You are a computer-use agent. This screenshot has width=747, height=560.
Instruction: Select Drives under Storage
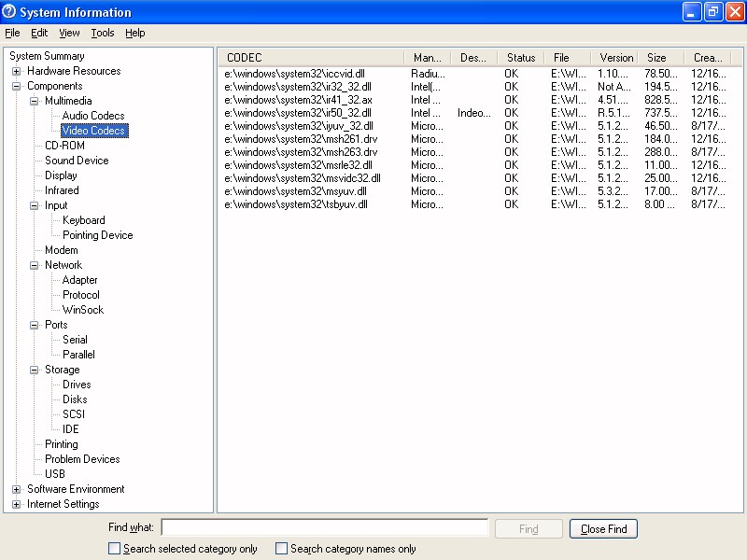(77, 385)
